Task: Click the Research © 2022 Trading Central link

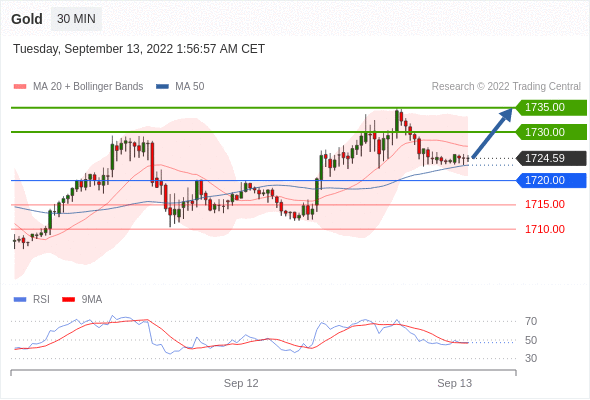Action: click(506, 87)
